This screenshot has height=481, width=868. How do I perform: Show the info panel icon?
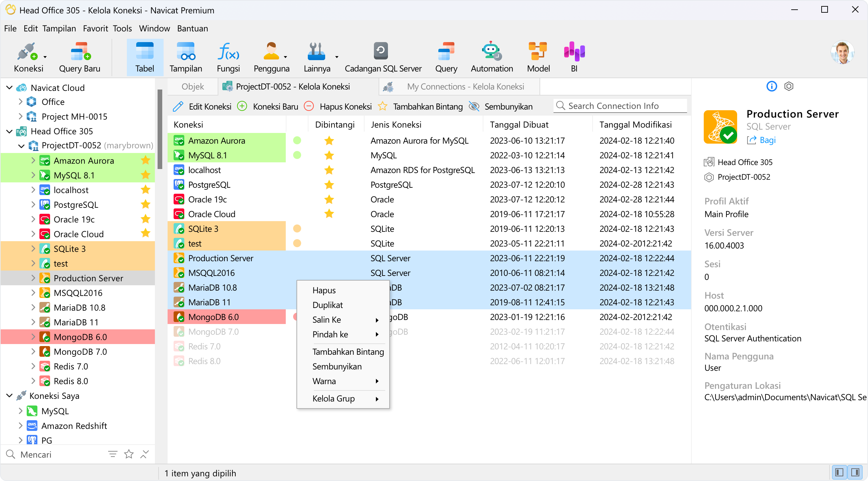pyautogui.click(x=772, y=86)
